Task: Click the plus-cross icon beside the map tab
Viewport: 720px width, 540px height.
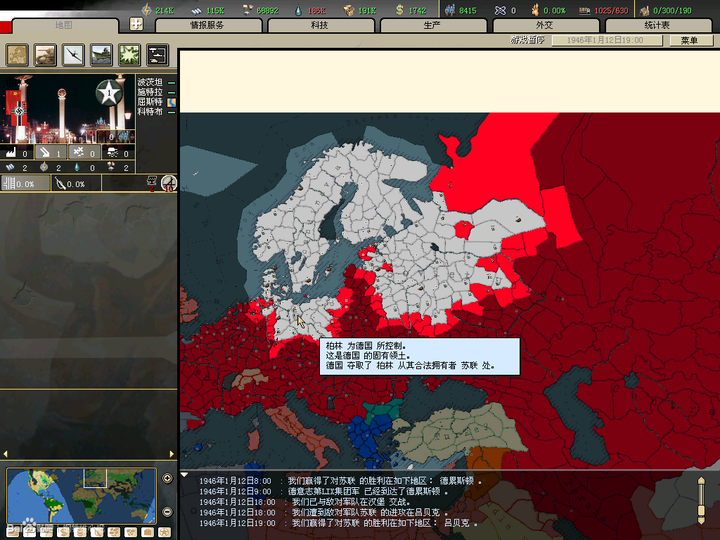Action: click(136, 24)
